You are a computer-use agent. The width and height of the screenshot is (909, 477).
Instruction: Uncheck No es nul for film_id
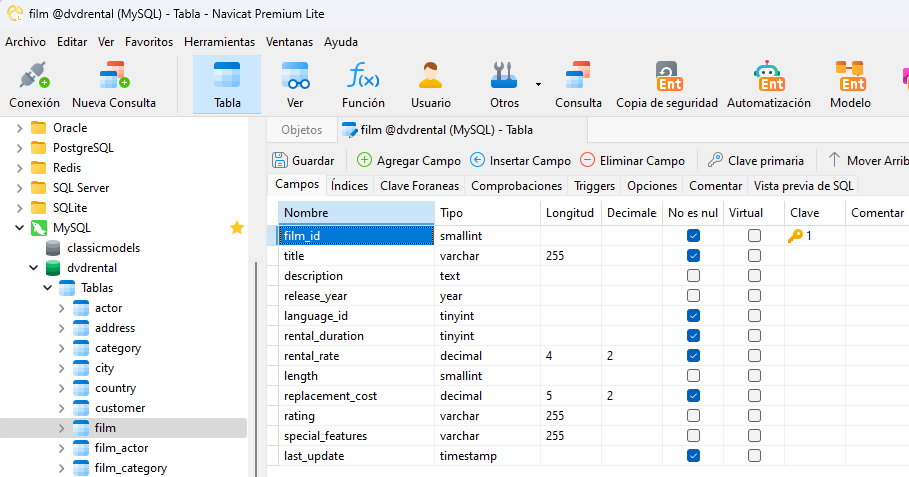pos(693,236)
